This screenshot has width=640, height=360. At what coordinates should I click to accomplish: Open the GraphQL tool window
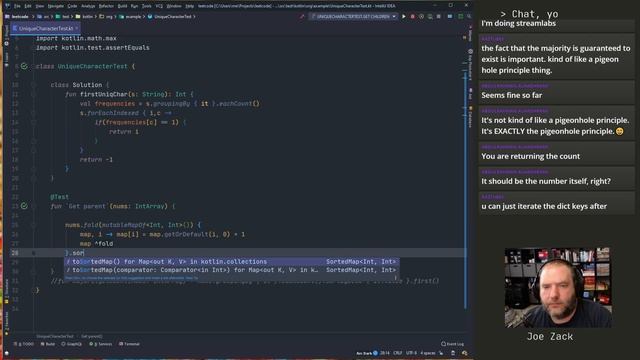(x=71, y=344)
